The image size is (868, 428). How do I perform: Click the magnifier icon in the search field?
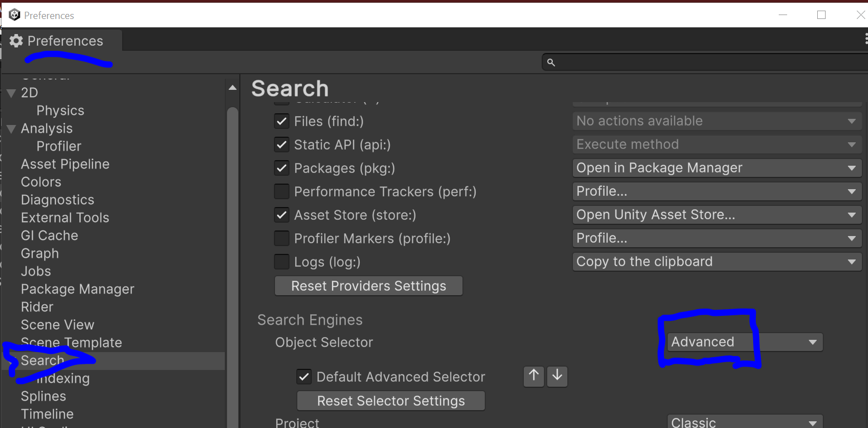(x=551, y=62)
